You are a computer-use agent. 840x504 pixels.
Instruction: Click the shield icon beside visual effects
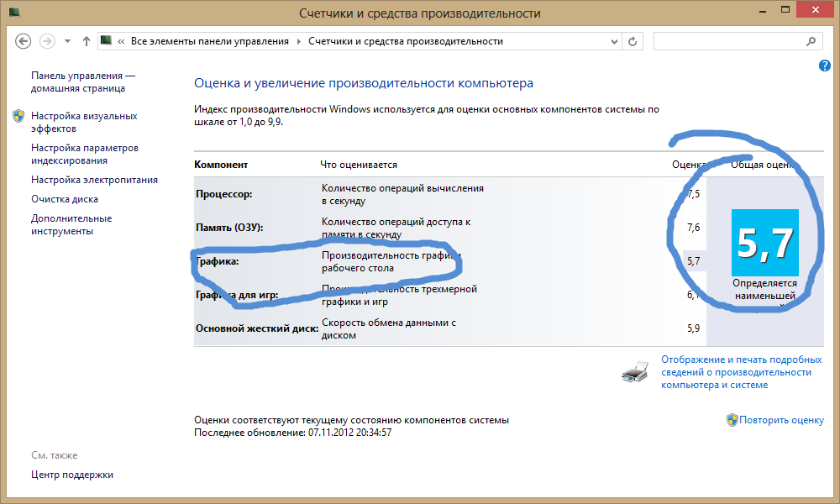(18, 116)
